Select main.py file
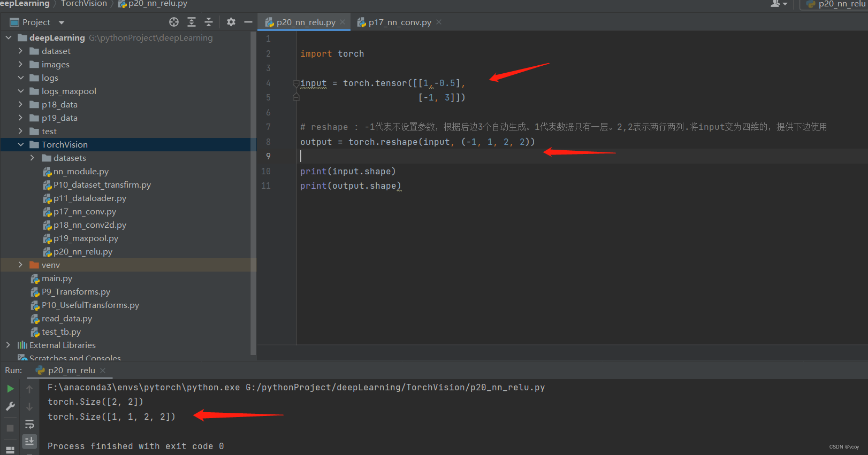The width and height of the screenshot is (868, 455). click(57, 278)
